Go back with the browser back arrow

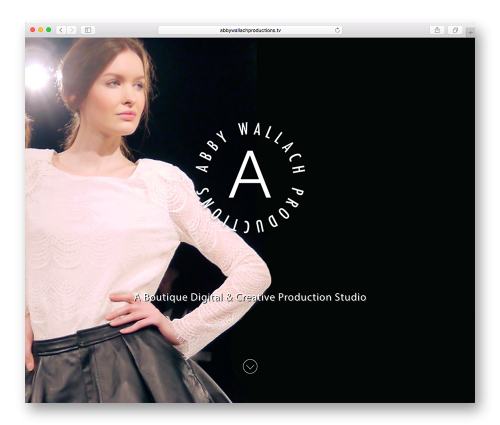tap(61, 30)
